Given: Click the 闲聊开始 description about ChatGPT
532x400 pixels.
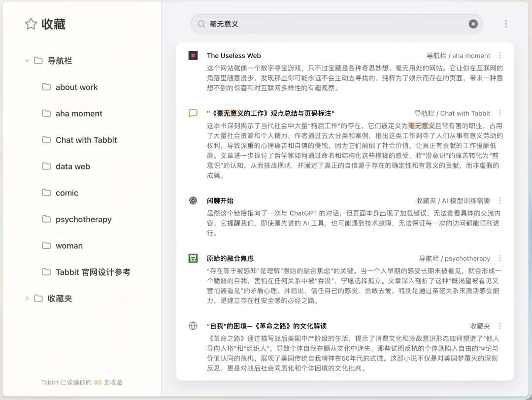Looking at the screenshot, I should point(354,223).
